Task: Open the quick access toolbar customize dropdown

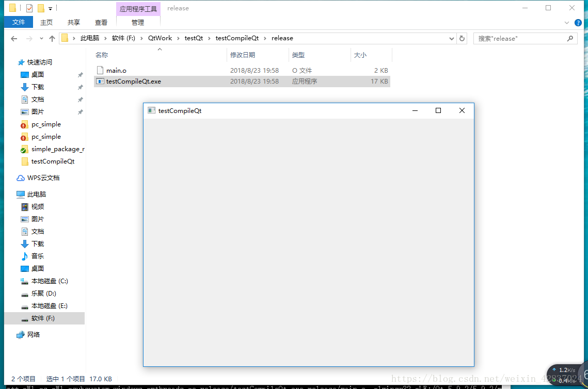Action: [50, 8]
